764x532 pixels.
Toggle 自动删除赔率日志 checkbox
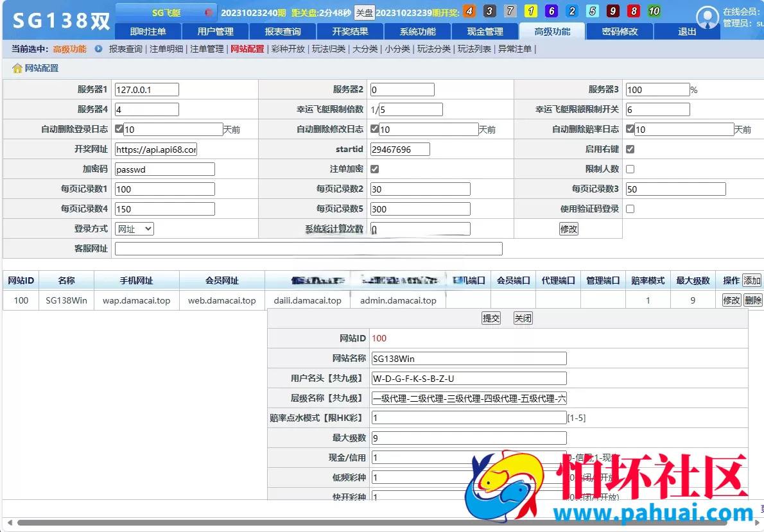pyautogui.click(x=630, y=128)
